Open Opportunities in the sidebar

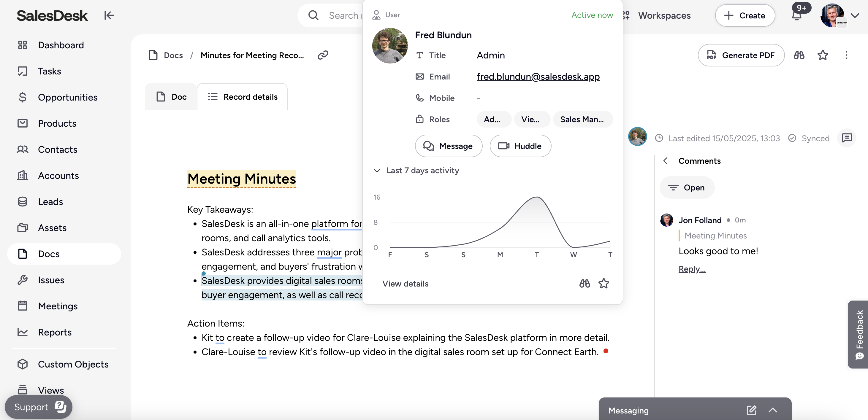tap(67, 97)
